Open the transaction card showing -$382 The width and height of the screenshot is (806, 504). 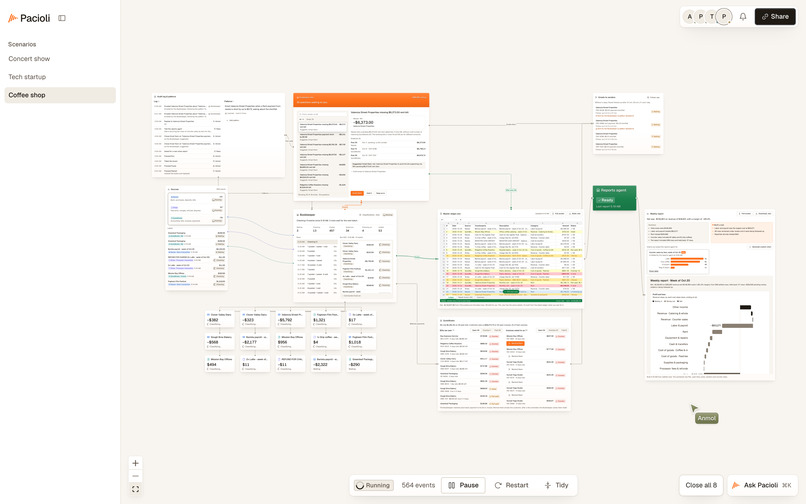pyautogui.click(x=219, y=319)
